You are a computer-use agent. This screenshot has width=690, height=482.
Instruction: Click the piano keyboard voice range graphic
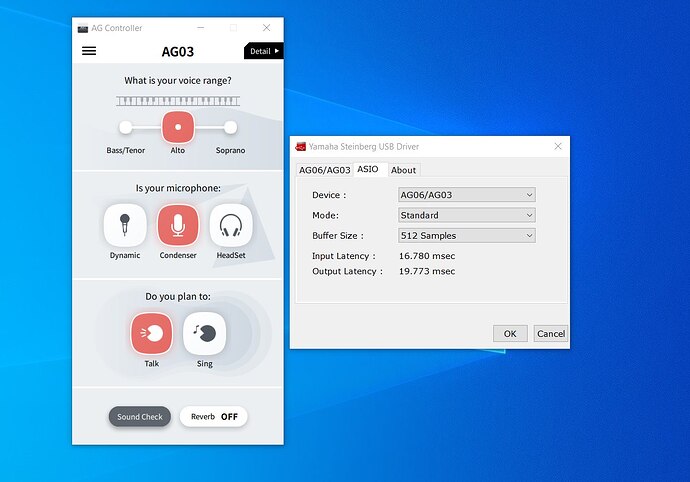pyautogui.click(x=178, y=101)
